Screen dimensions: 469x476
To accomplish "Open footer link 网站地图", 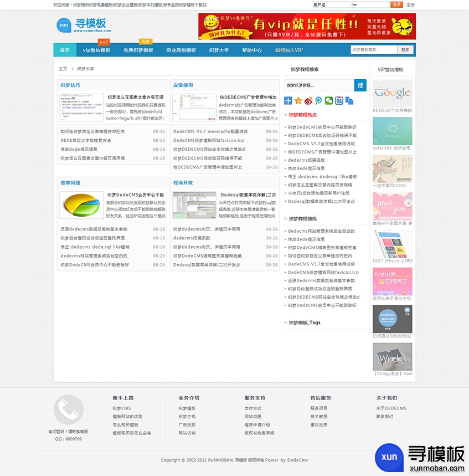I will tap(252, 417).
